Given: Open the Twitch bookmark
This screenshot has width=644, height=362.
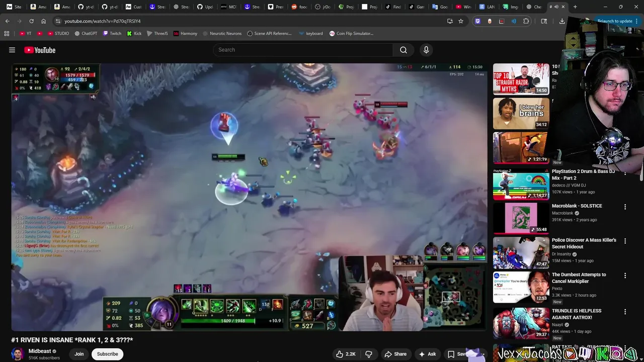Looking at the screenshot, I should [112, 33].
